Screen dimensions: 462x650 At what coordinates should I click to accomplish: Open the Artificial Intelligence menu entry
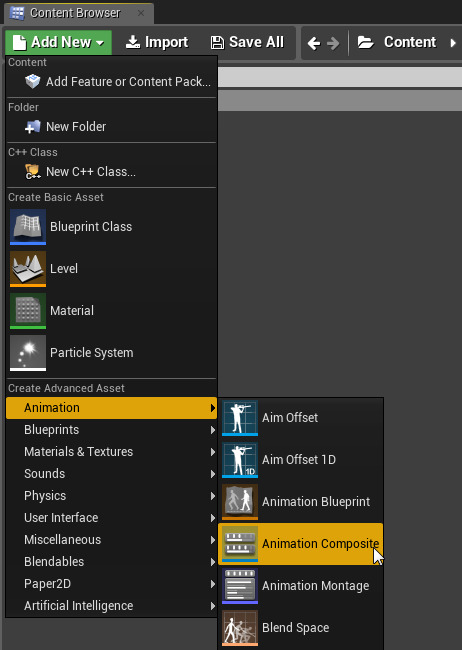pos(112,606)
